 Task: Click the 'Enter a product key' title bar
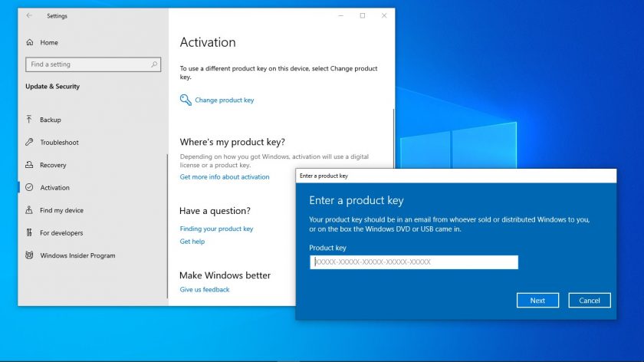coord(456,176)
